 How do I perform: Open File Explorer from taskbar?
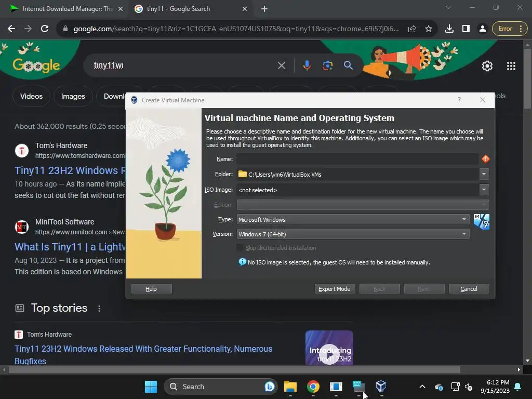pyautogui.click(x=290, y=387)
